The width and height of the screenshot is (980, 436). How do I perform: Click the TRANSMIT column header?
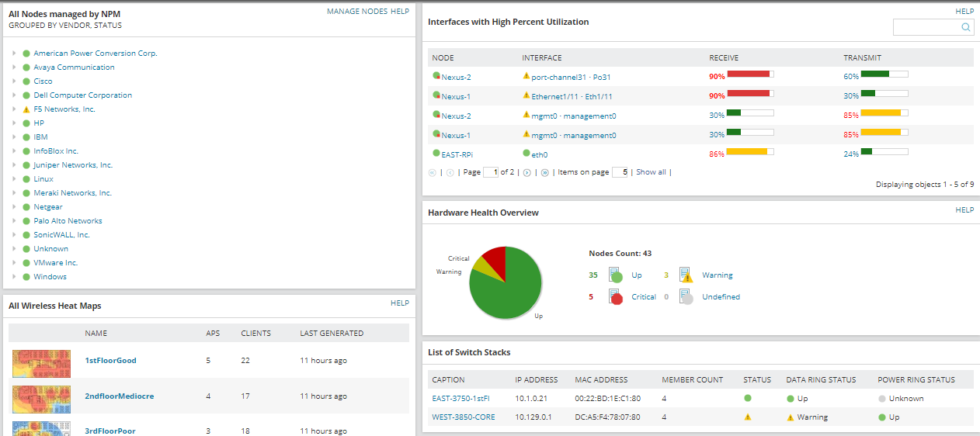862,58
